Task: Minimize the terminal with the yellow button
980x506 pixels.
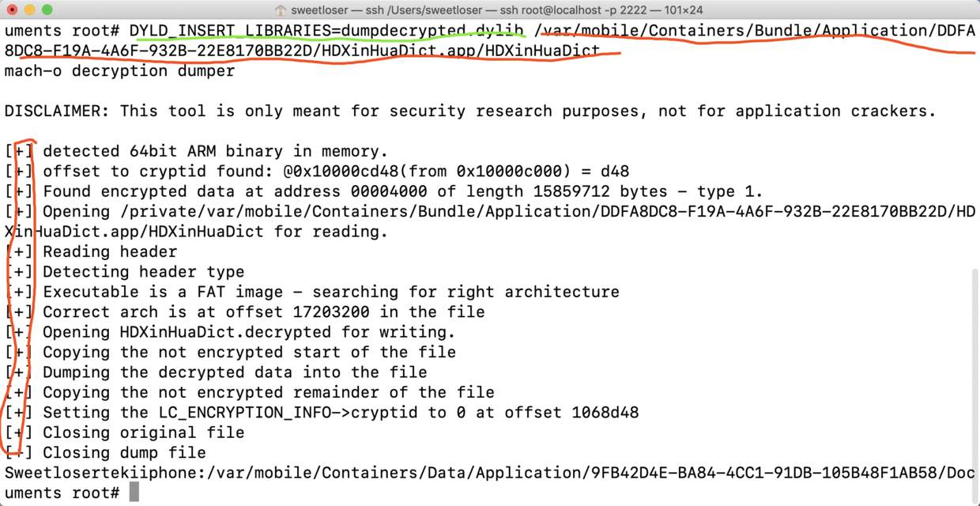Action: pyautogui.click(x=29, y=10)
